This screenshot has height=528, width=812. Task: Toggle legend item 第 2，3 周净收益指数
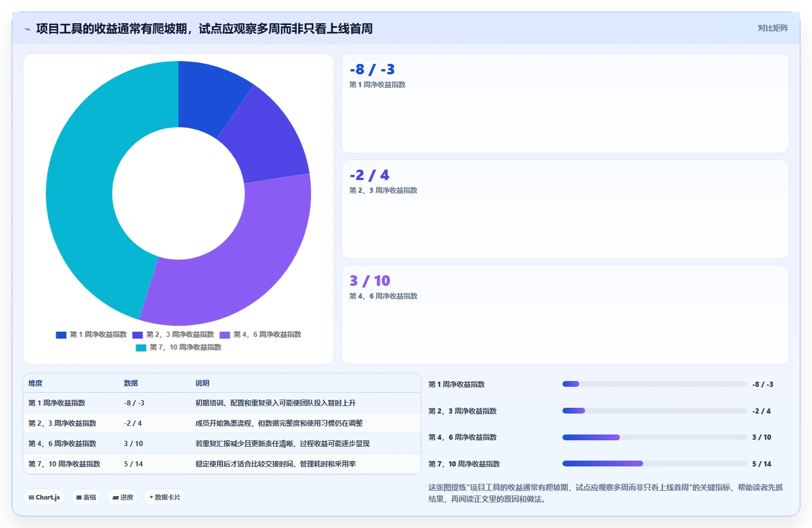[x=174, y=335]
